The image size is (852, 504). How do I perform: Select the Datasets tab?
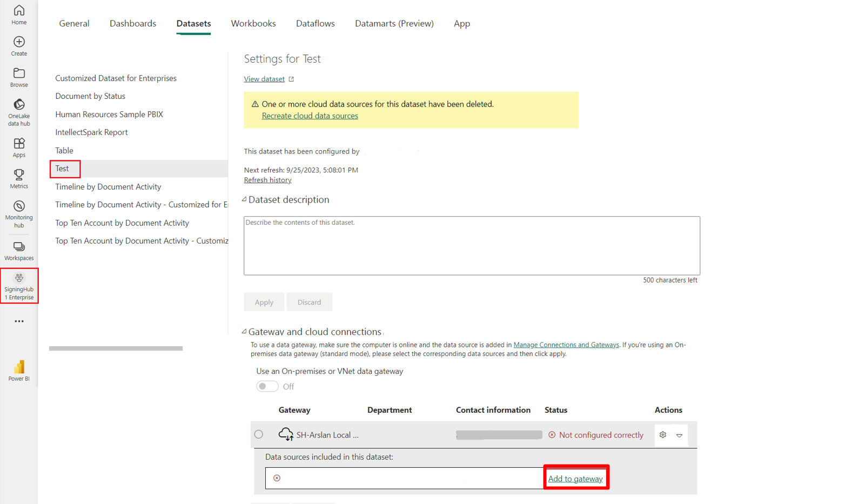click(193, 23)
